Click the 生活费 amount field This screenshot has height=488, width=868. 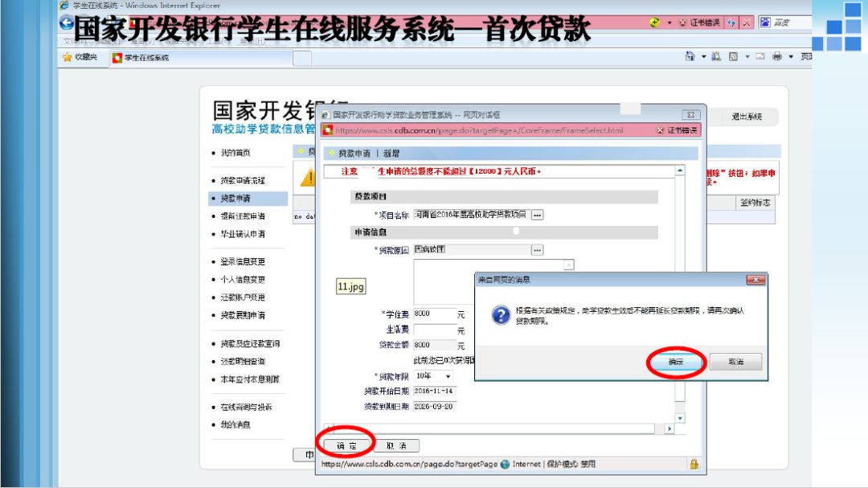click(x=435, y=330)
